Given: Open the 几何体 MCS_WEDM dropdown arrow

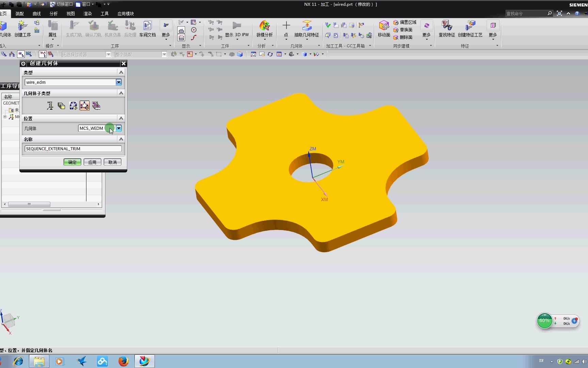Looking at the screenshot, I should click(118, 128).
